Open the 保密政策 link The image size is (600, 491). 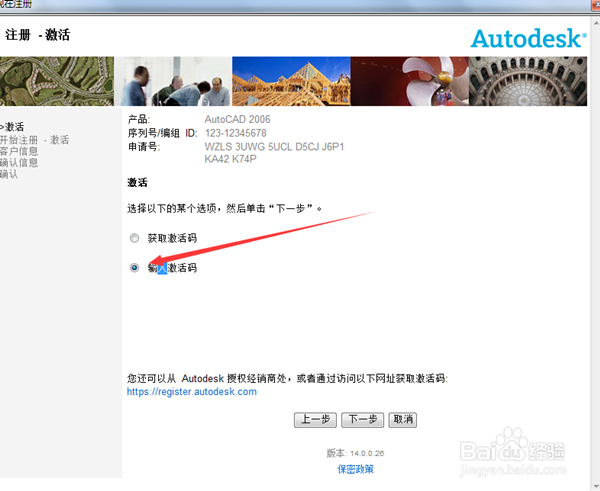[355, 469]
